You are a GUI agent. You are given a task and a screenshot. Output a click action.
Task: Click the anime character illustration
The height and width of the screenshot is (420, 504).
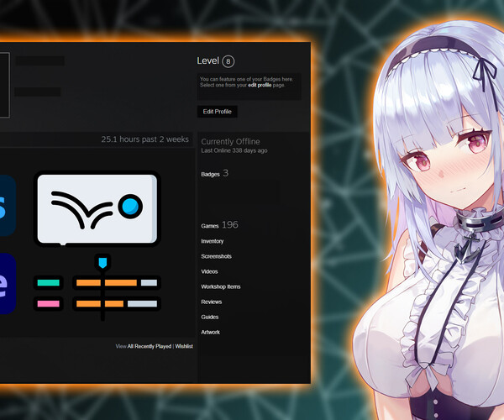[428, 222]
